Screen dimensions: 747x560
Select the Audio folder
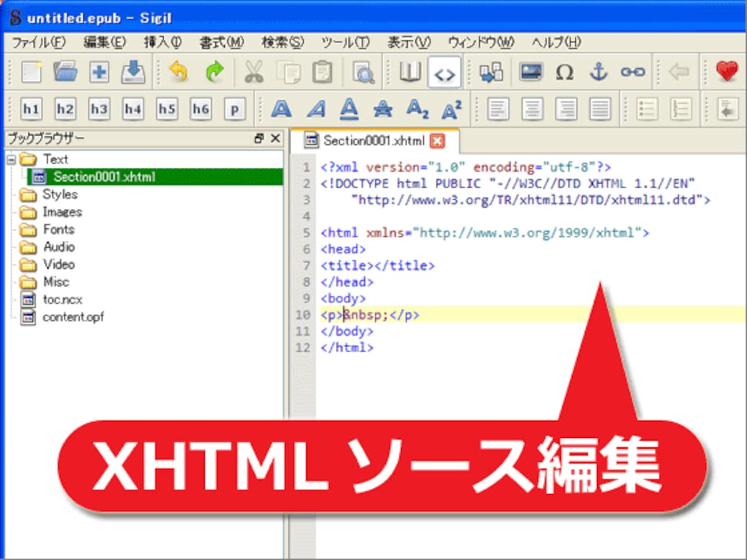pos(59,246)
